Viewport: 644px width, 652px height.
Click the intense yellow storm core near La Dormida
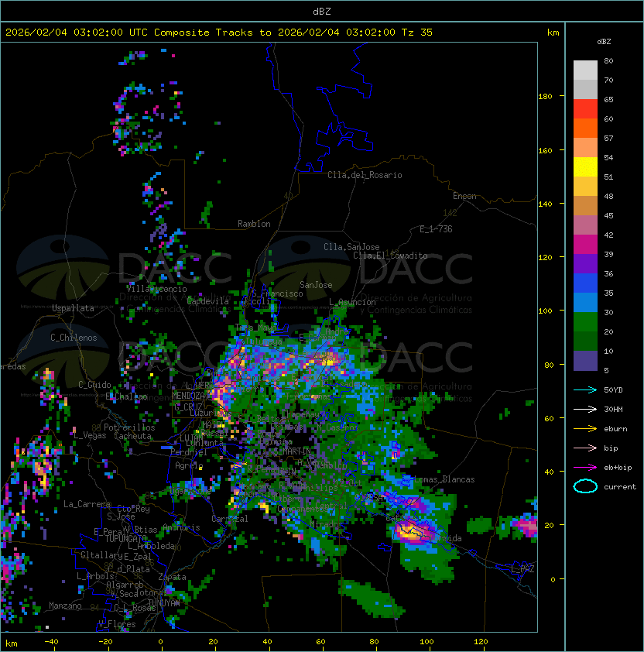(410, 531)
